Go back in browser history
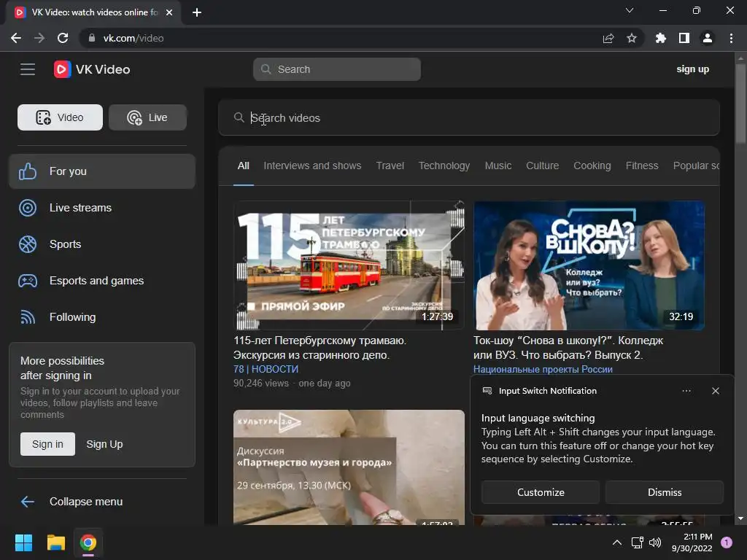The image size is (747, 560). [16, 38]
